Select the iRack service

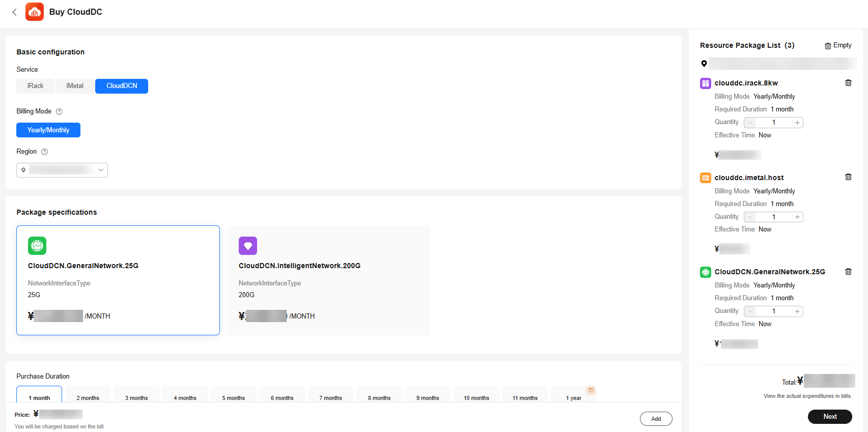coord(36,86)
